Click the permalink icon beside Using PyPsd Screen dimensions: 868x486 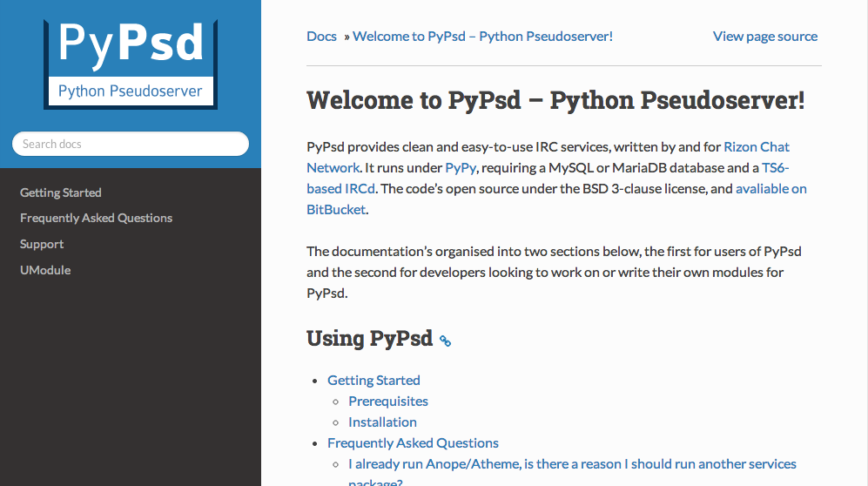[445, 341]
